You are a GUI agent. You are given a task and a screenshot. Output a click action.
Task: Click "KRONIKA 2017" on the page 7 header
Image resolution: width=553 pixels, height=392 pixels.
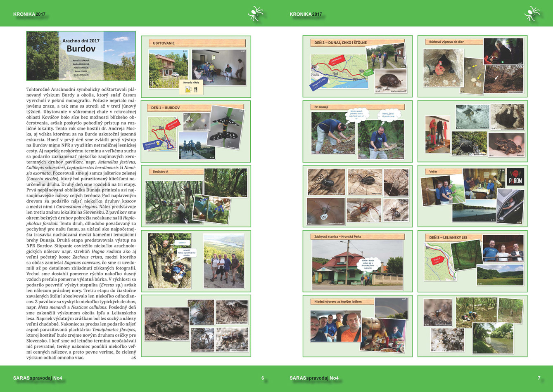pyautogui.click(x=306, y=14)
